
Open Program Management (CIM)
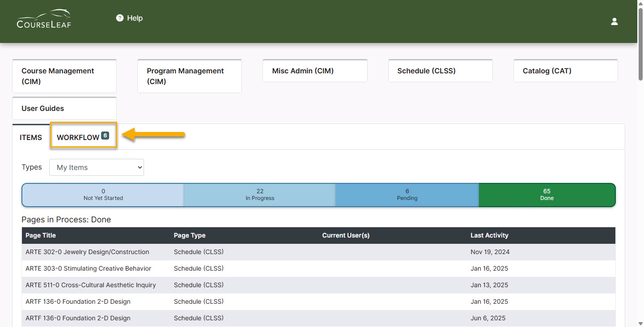click(x=189, y=76)
